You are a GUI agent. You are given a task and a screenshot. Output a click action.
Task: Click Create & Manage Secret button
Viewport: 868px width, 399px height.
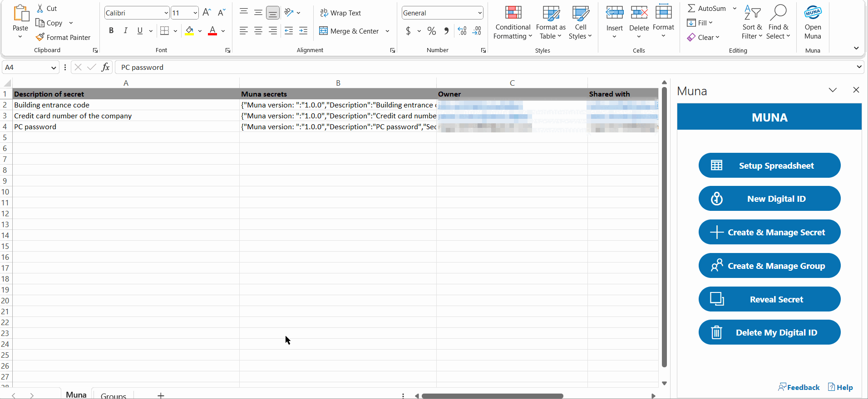coord(769,232)
